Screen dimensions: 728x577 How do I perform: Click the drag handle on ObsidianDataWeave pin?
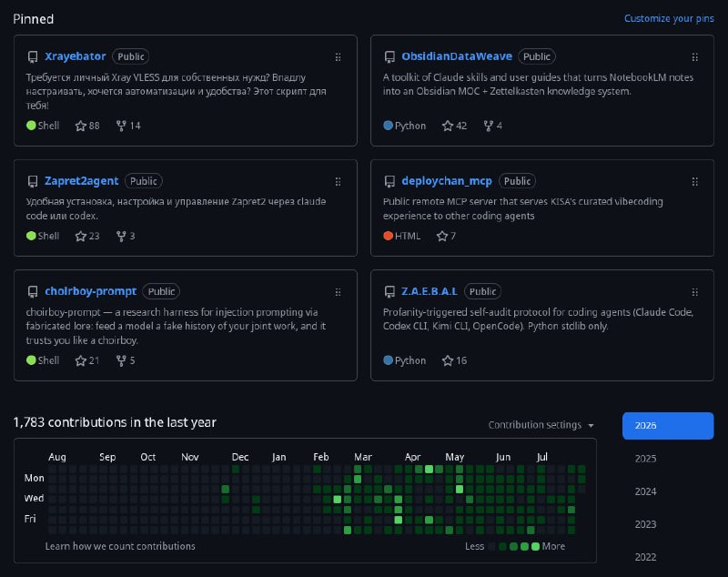click(x=694, y=57)
